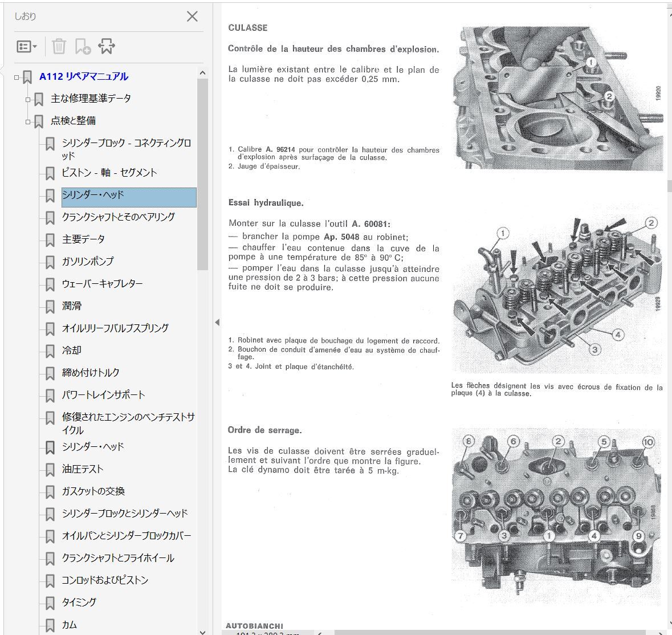Image resolution: width=672 pixels, height=635 pixels.
Task: Collapse navigation pane with left arrow handle
Action: (x=217, y=322)
